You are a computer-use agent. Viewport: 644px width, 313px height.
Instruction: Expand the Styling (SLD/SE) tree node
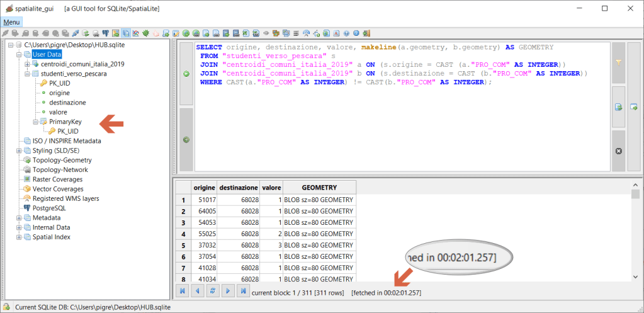tap(18, 151)
